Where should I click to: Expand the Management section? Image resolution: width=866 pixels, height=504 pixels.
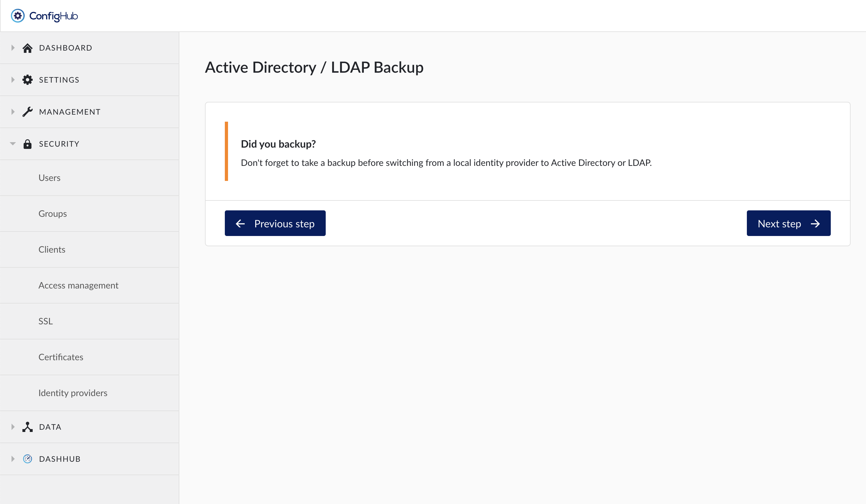(13, 112)
